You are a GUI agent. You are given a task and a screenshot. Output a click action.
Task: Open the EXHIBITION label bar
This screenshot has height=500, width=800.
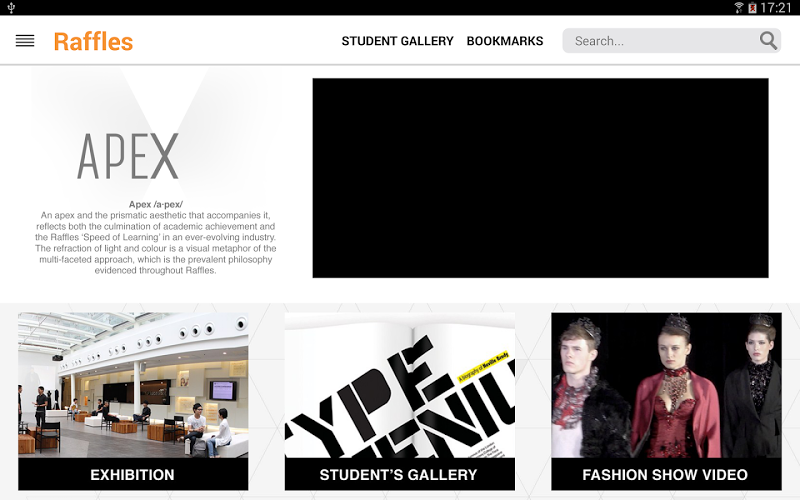[133, 474]
